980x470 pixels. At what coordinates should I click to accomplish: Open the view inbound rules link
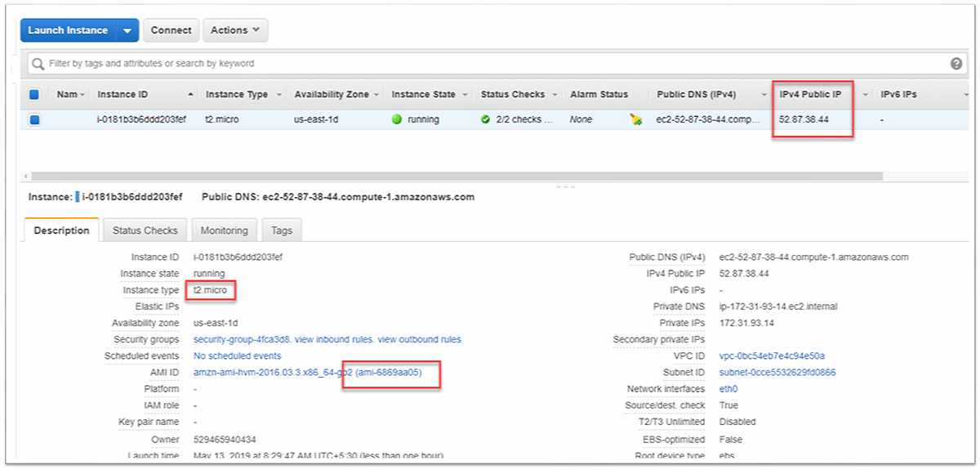334,339
